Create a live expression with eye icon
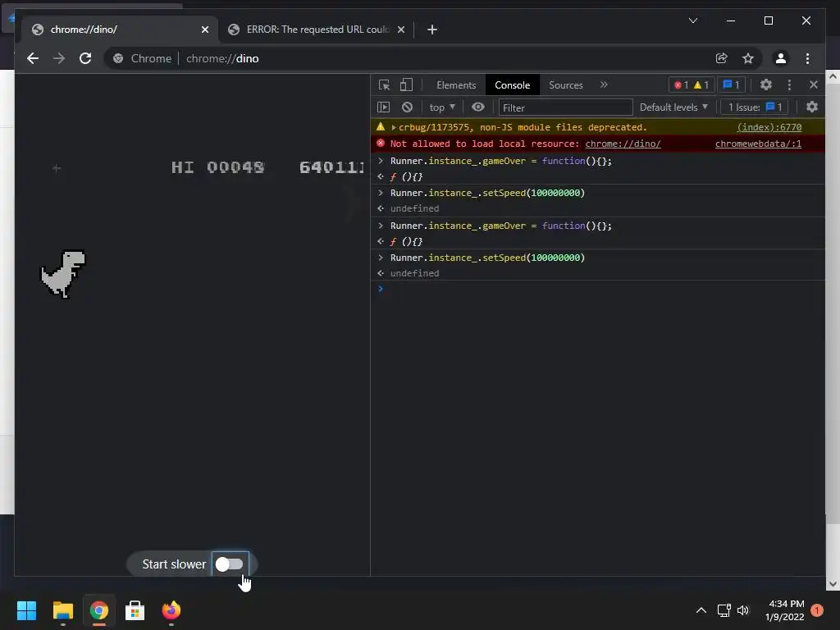Viewport: 840px width, 630px height. point(478,107)
